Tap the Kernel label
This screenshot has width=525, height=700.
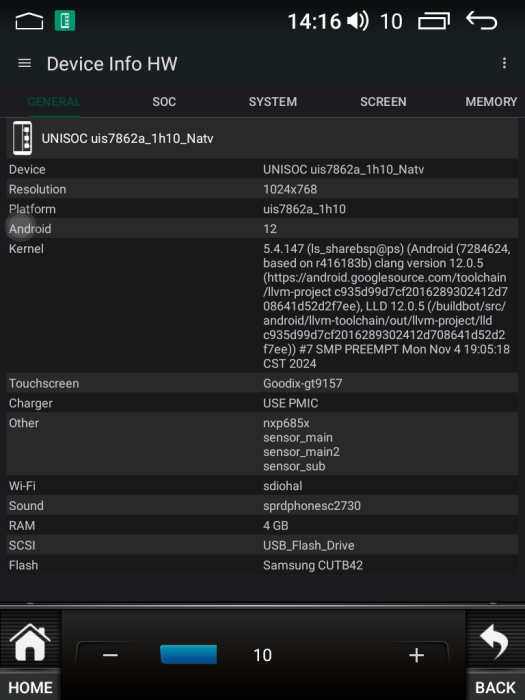26,249
